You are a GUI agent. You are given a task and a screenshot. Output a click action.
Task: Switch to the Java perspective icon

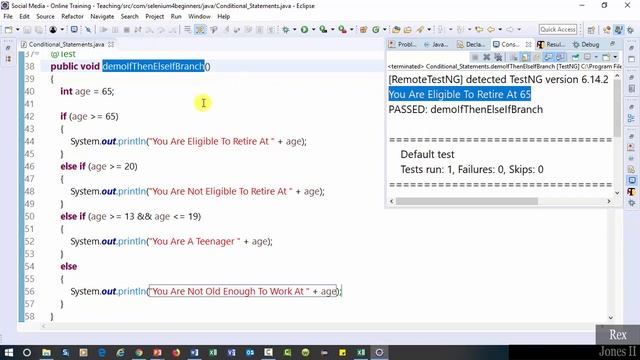point(619,29)
